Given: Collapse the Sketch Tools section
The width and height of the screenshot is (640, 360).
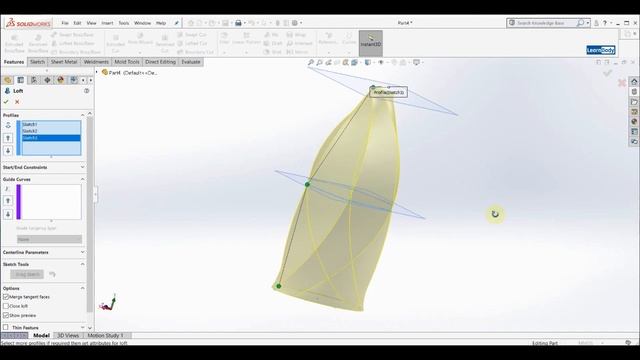Looking at the screenshot, I should 82,264.
